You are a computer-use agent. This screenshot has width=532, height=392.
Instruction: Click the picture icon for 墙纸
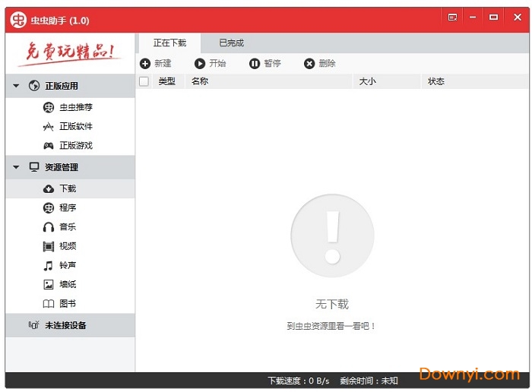point(49,284)
